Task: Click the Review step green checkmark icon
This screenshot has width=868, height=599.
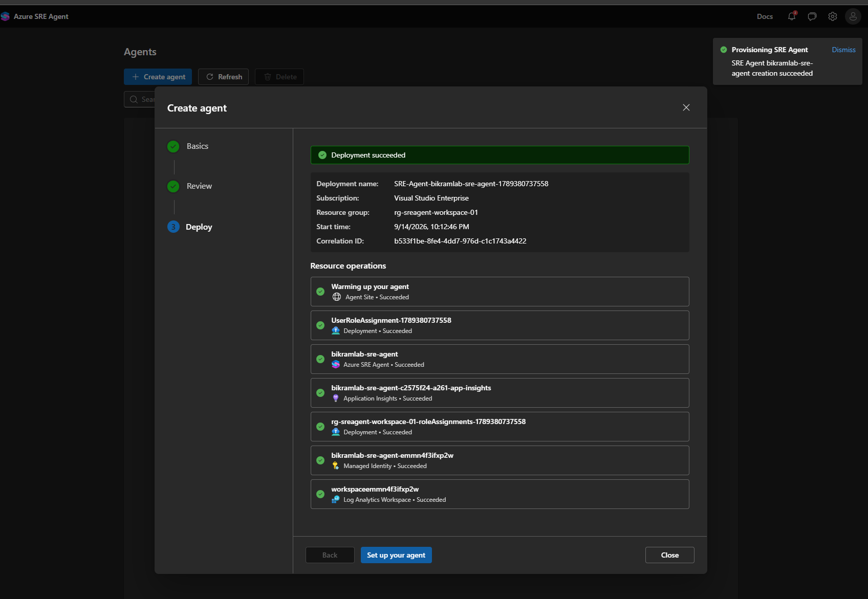Action: [x=173, y=186]
